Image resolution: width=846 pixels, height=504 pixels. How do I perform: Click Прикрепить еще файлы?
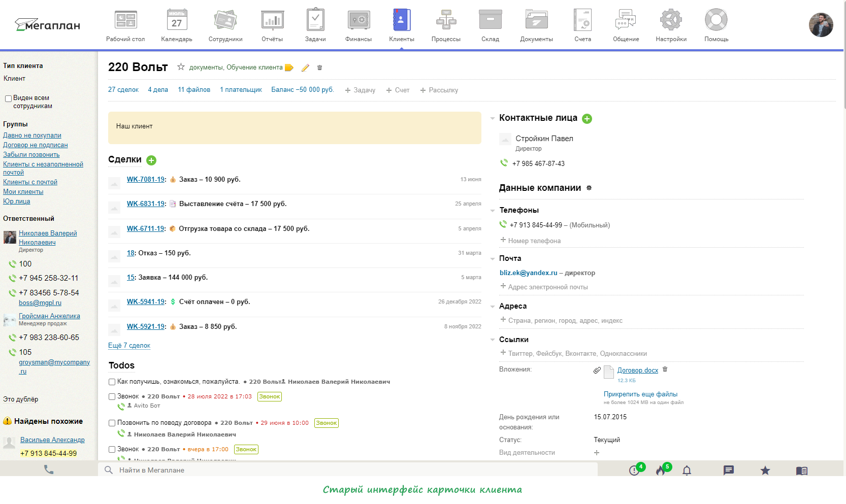click(640, 394)
